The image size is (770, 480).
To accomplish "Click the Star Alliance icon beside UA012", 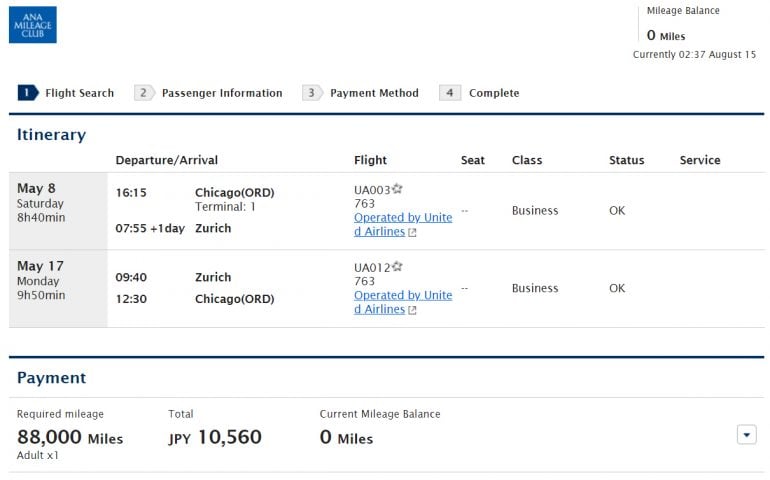I will [x=397, y=266].
